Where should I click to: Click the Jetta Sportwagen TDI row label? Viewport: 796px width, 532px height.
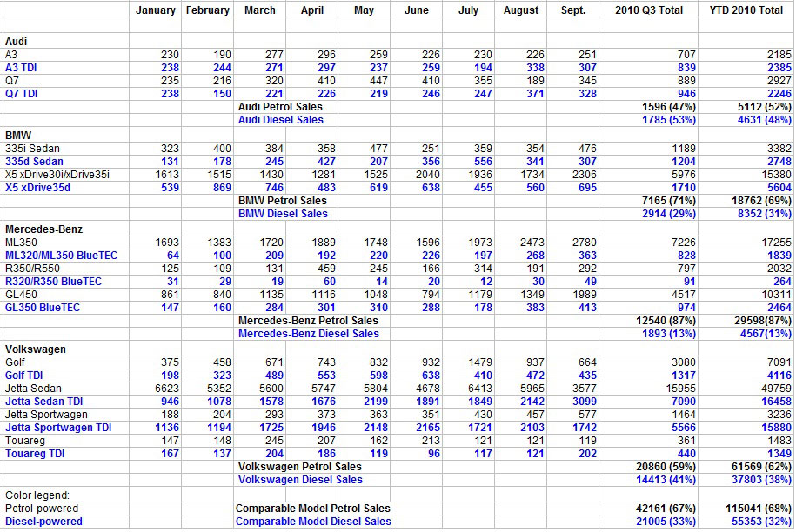(x=58, y=428)
